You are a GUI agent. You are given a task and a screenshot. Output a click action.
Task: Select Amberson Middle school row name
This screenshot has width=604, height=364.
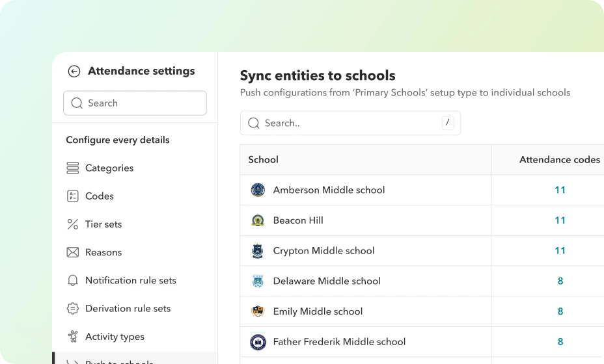[329, 190]
